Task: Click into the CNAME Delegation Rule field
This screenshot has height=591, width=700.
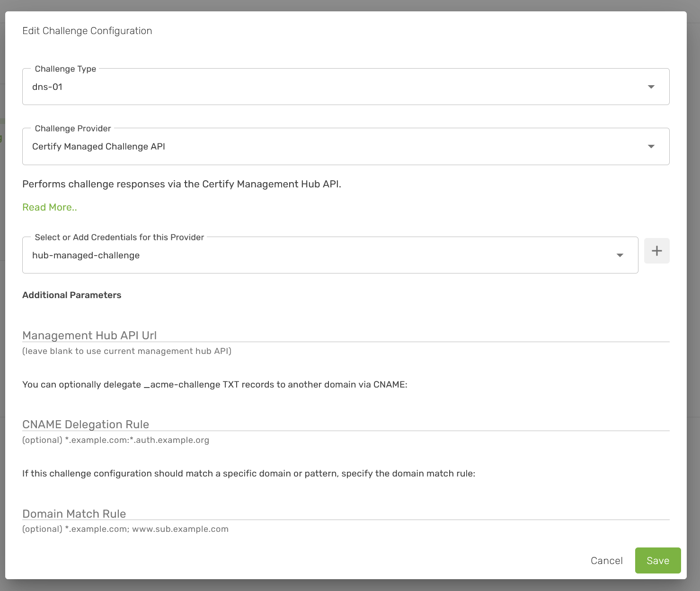Action: pos(346,424)
